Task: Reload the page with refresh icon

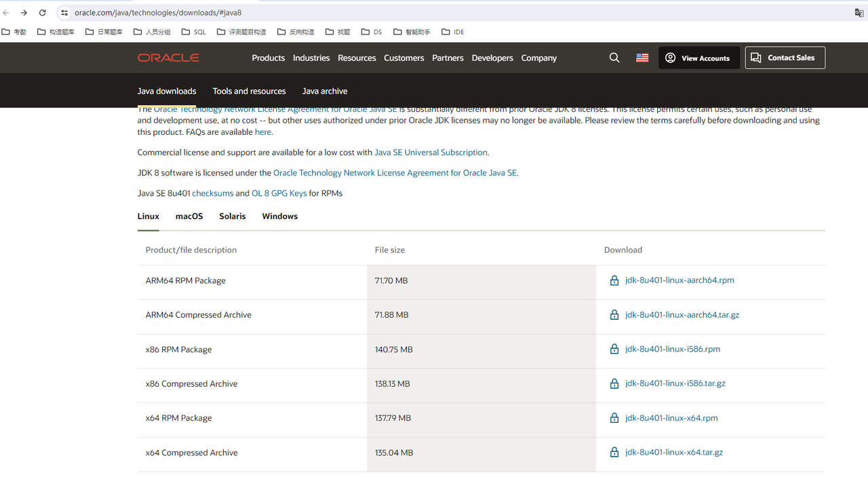Action: [42, 12]
